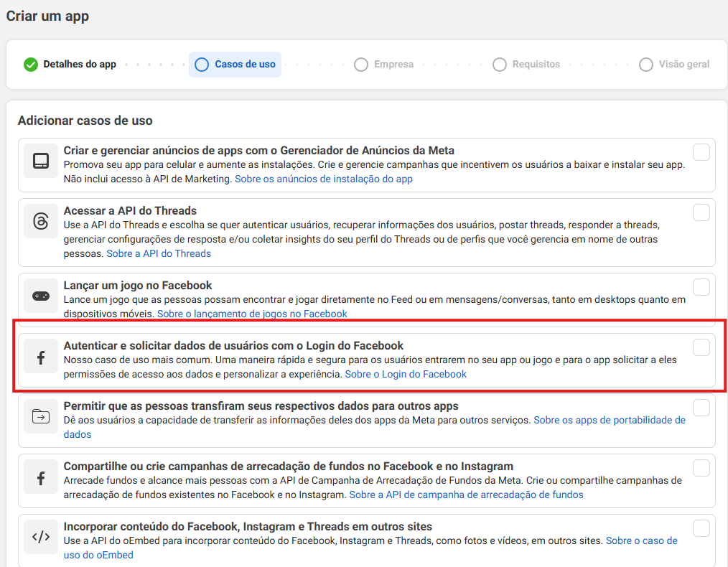Enable the Acessar a API do Threads checkbox

coord(701,212)
